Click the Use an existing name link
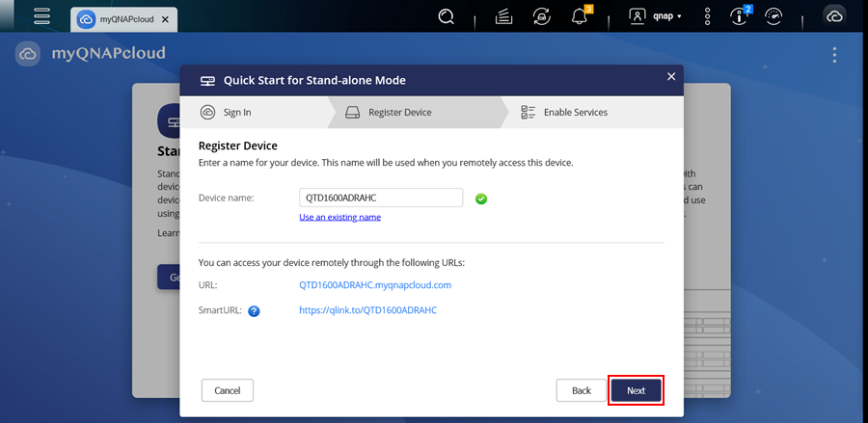 [339, 218]
